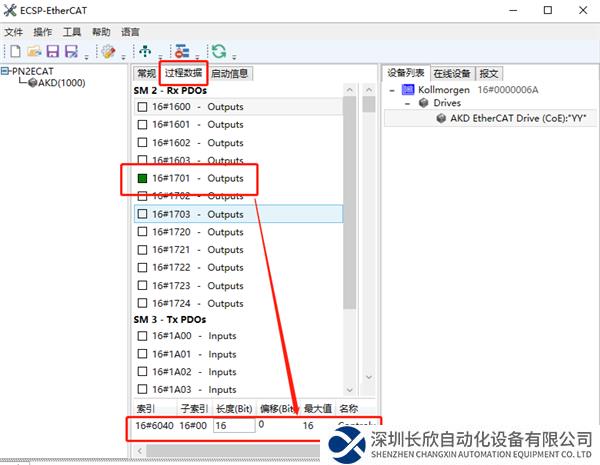Screen dimensions: 600x465
Task: Click the palette settings toolbar icon
Action: 107,51
